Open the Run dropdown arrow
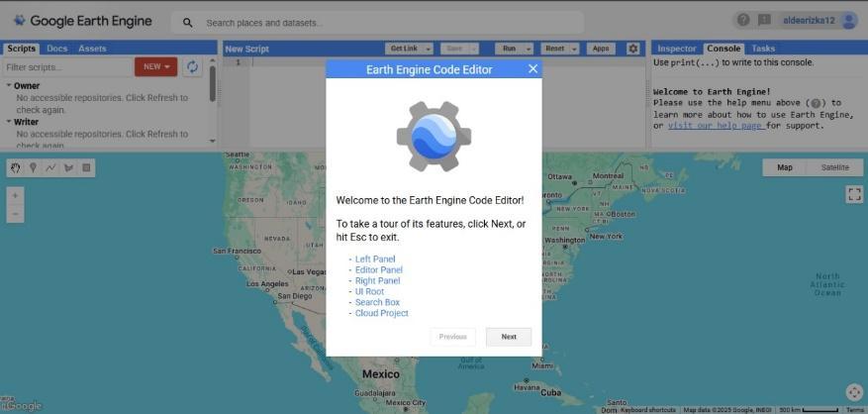The image size is (868, 414). pyautogui.click(x=529, y=49)
